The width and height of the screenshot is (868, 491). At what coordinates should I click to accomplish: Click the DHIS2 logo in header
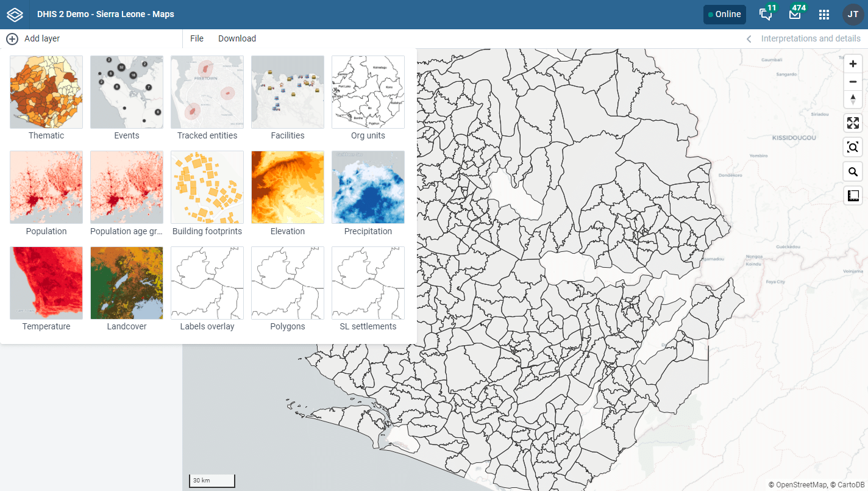[15, 15]
